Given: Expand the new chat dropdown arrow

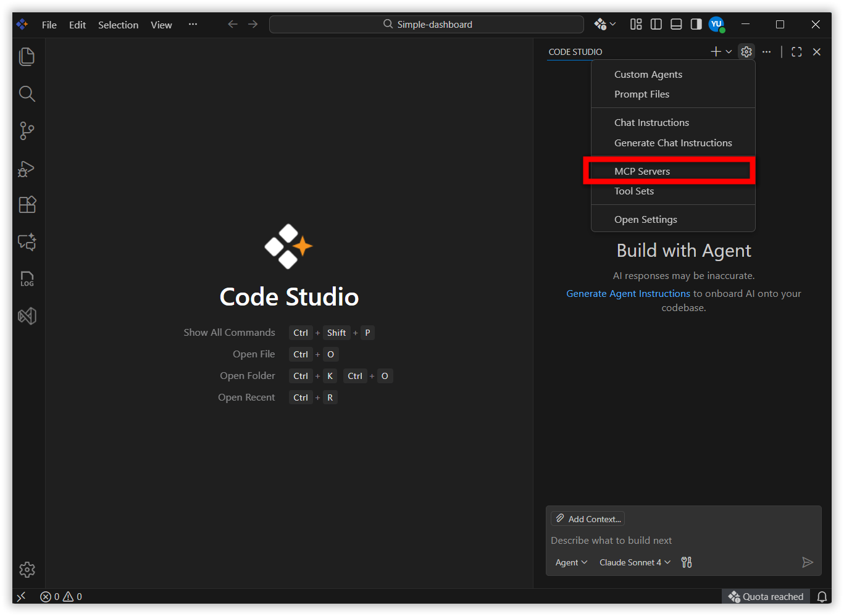Looking at the screenshot, I should pos(729,52).
